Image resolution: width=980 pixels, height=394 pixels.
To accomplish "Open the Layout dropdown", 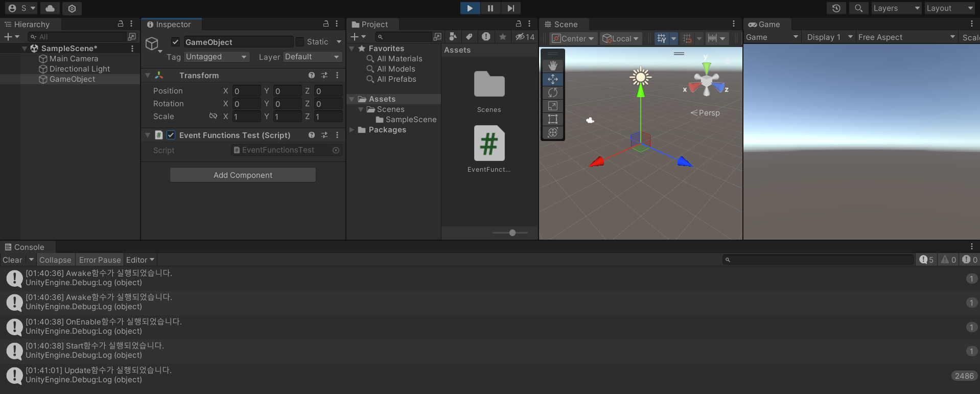I will coord(950,8).
